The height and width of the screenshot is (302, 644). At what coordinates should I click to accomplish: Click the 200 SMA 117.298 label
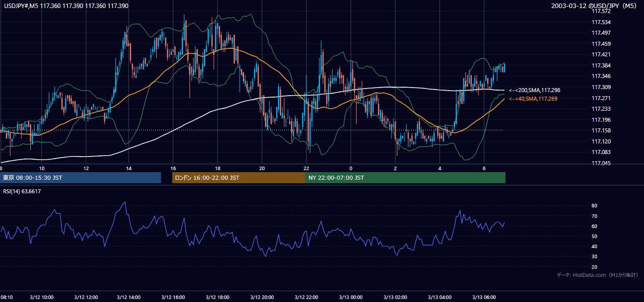point(535,90)
